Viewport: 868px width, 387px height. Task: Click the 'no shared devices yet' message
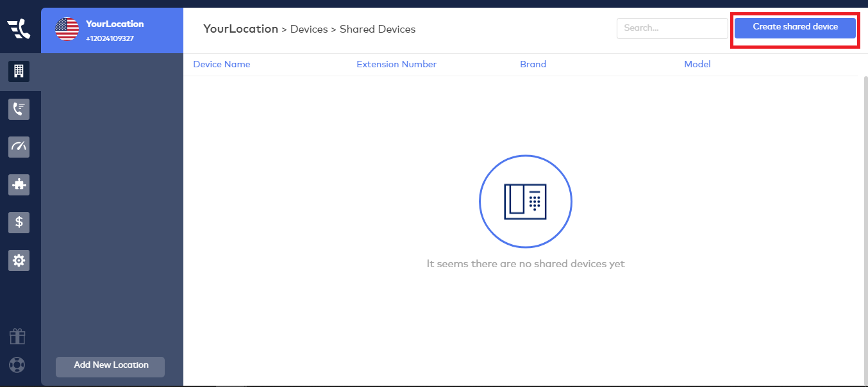[526, 263]
